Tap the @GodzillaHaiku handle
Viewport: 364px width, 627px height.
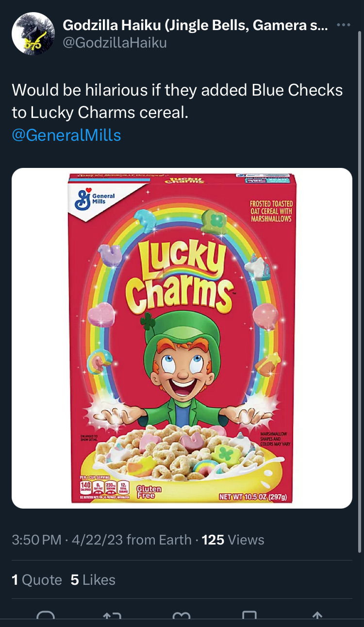pyautogui.click(x=115, y=43)
